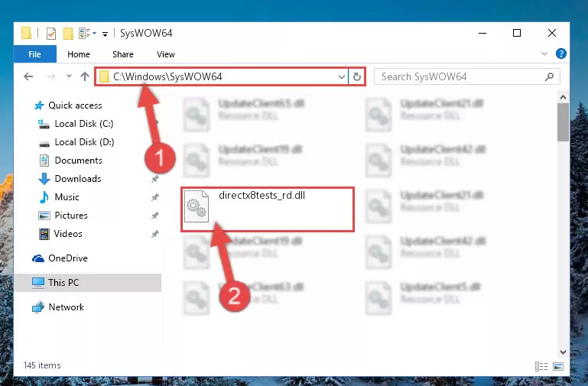Screen dimensions: 588x386
Task: Click the address bar path C:\Windows\SysWOW64
Action: (x=167, y=77)
